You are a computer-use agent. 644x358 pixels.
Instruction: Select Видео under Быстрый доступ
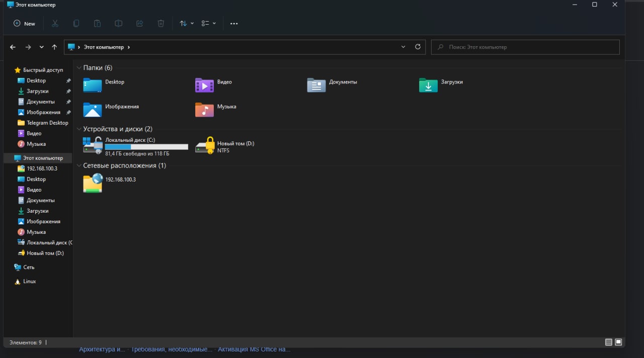pos(34,133)
